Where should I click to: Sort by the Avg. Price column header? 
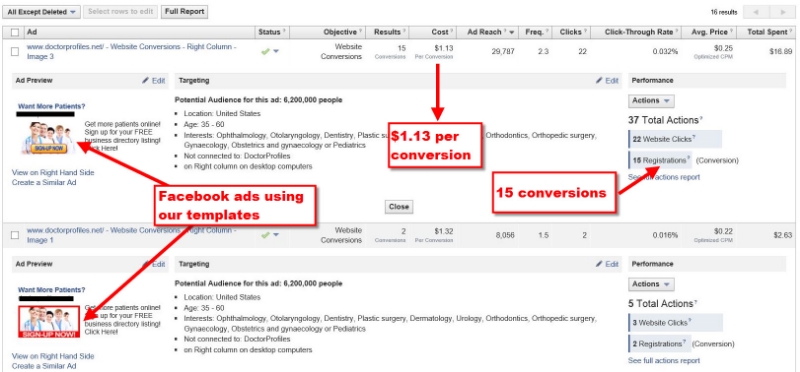click(710, 32)
